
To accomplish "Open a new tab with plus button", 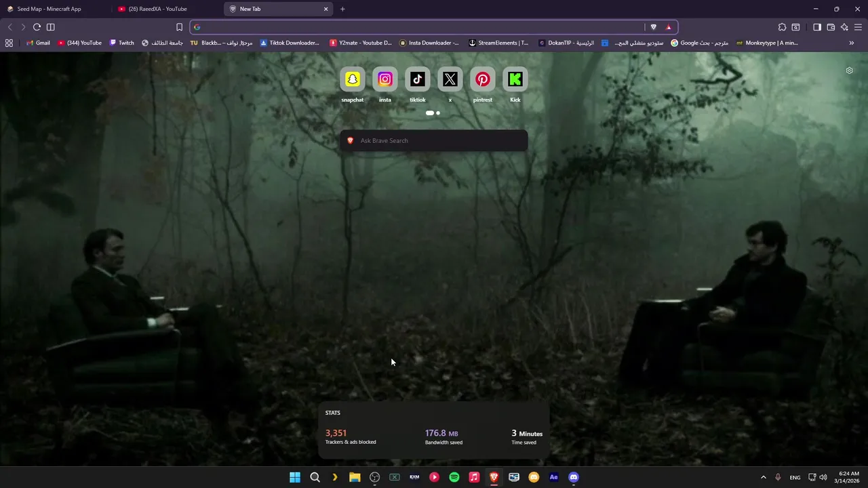I will (342, 9).
